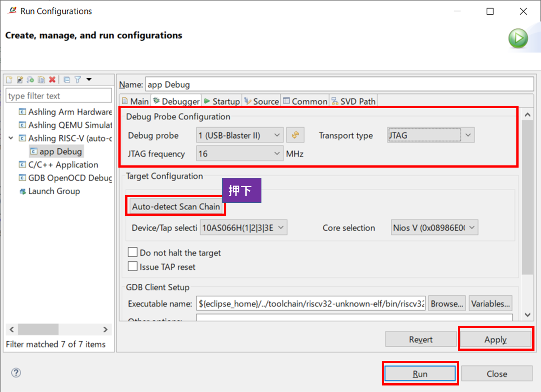Screen dimensions: 541x392
Task: Switch to the Startup tab
Action: (x=222, y=101)
